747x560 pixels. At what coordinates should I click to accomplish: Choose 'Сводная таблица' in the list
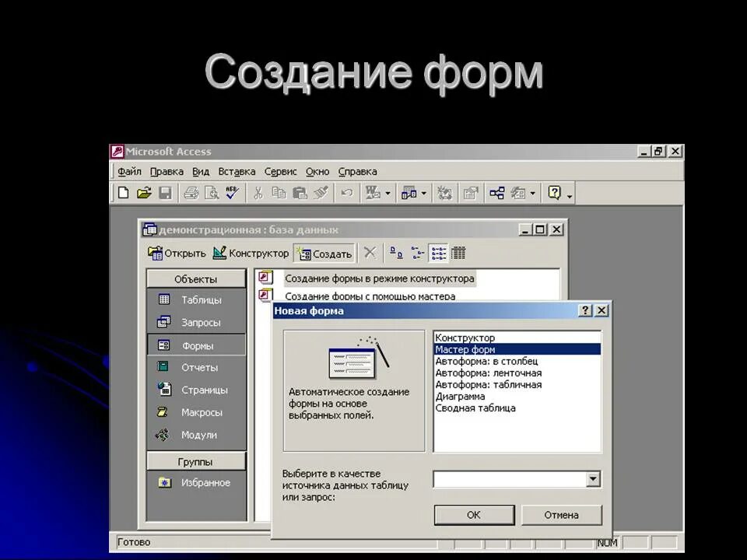[x=517, y=408]
